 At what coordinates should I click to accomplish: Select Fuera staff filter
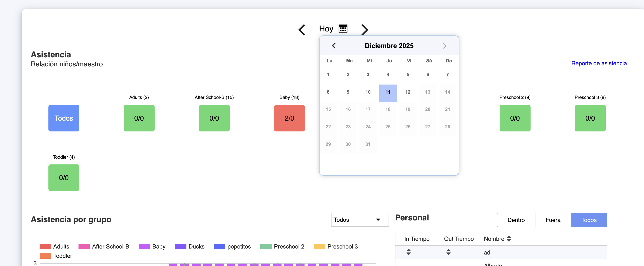pyautogui.click(x=553, y=220)
